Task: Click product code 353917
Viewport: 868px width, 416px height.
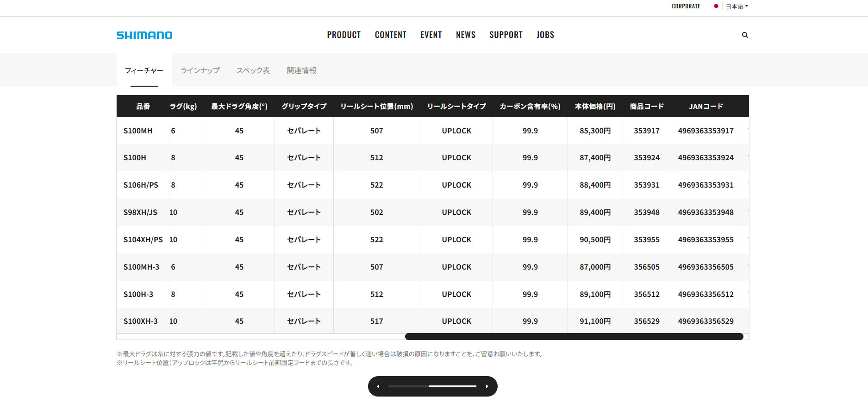Action: click(647, 131)
